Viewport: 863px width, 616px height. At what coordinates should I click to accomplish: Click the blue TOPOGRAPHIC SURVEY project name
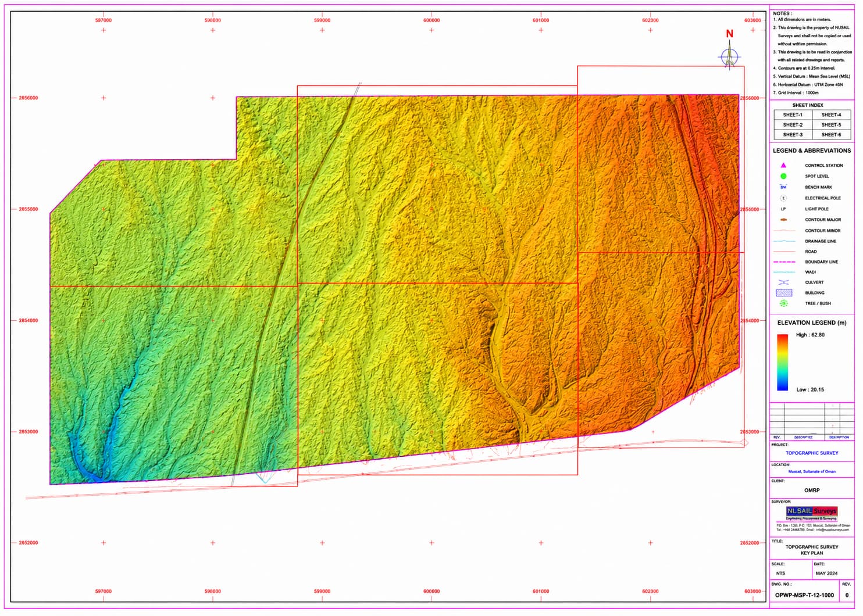(812, 453)
